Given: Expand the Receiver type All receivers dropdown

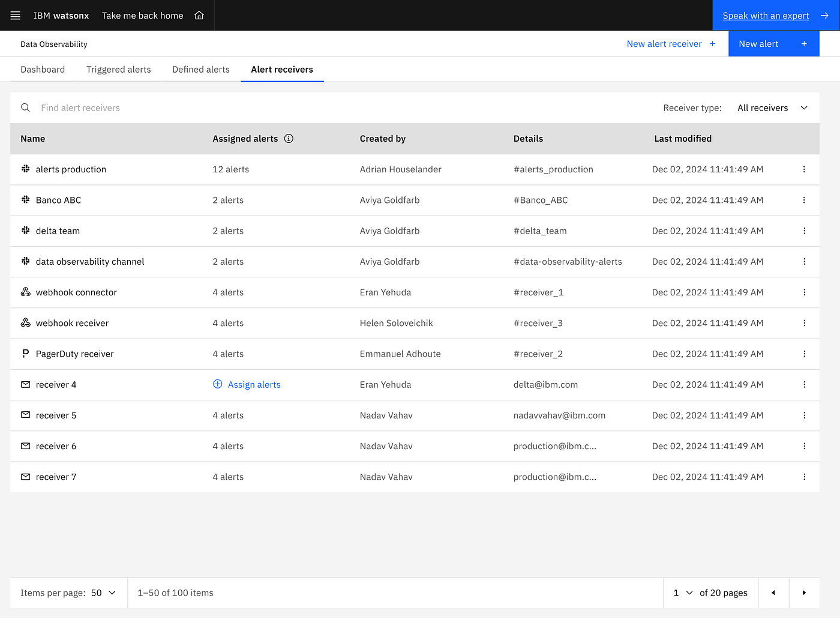Looking at the screenshot, I should (773, 108).
